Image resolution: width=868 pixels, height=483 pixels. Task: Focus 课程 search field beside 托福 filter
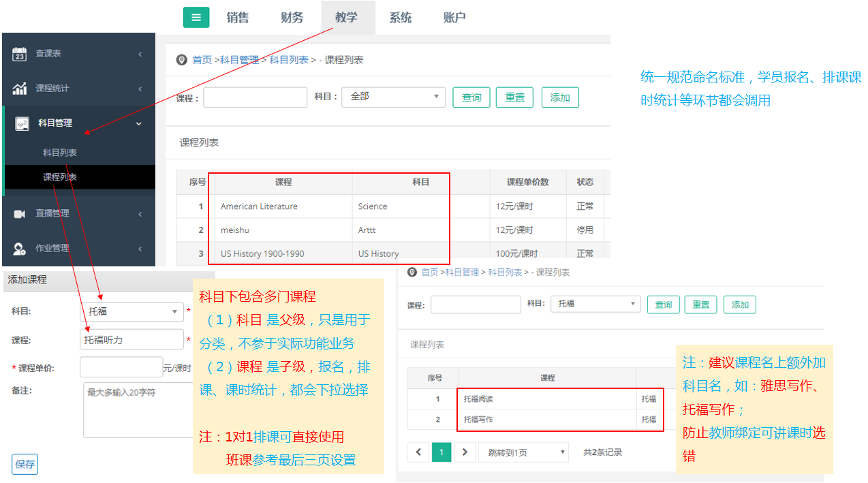[x=476, y=305]
